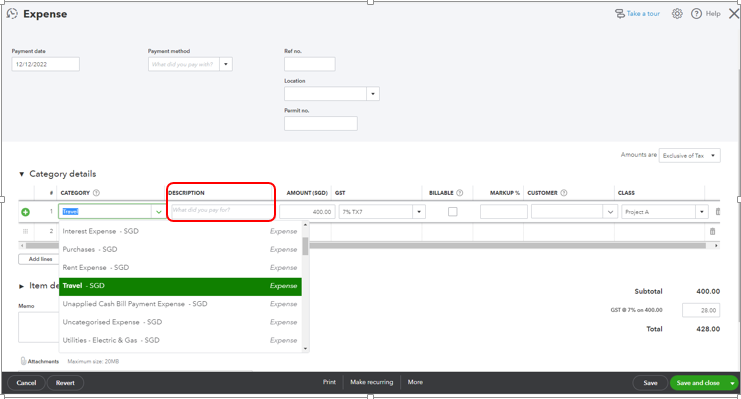Open the Save and close dropdown arrow
Screen dimensions: 741x399
732,383
